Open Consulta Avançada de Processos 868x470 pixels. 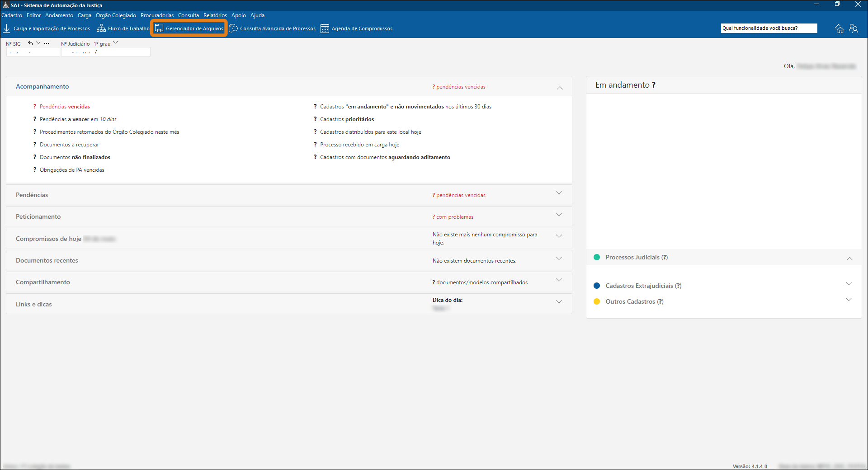coord(272,28)
